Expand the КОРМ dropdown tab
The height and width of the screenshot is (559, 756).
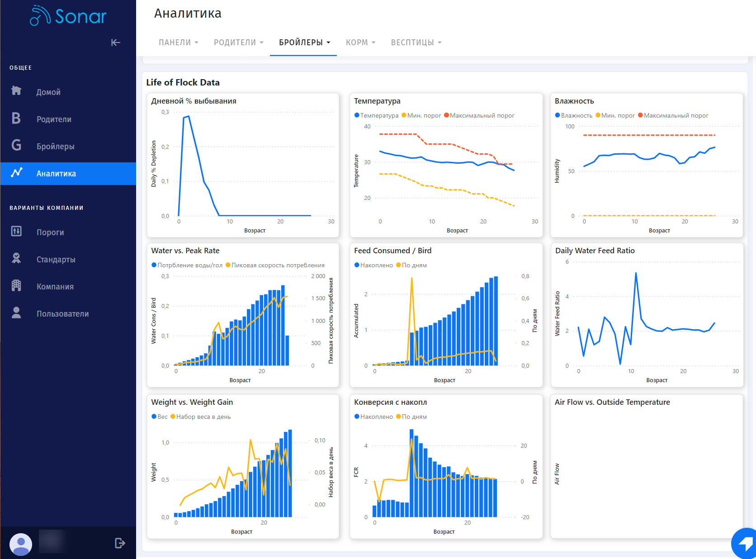tap(360, 43)
